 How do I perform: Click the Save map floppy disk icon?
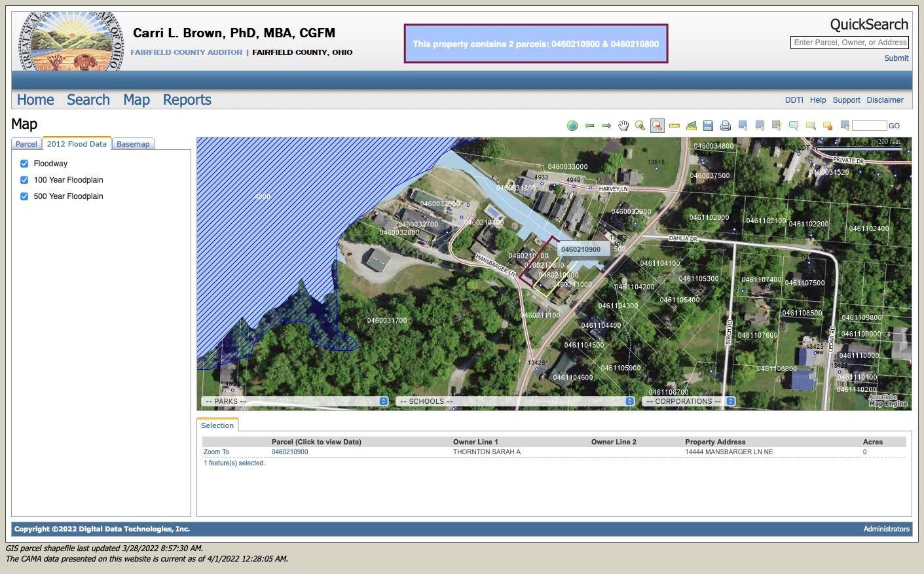(x=708, y=126)
